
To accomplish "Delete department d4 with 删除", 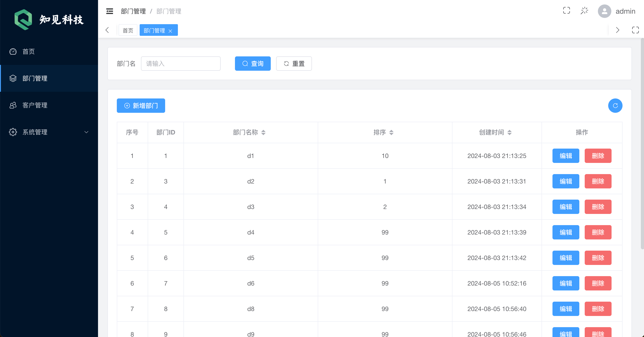I will click(x=598, y=232).
